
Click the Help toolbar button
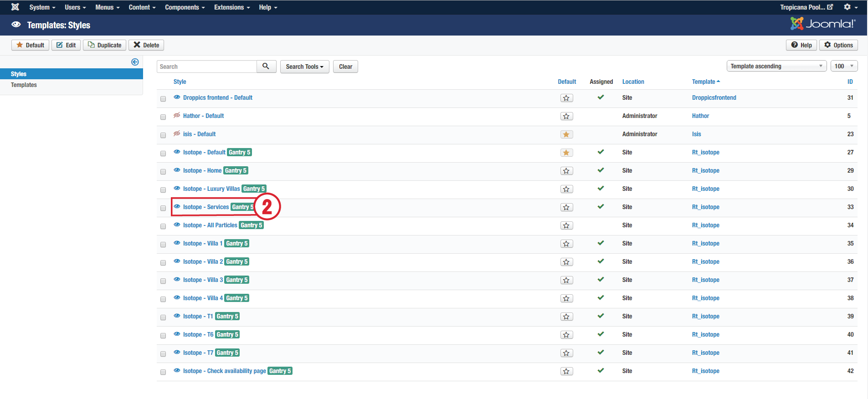click(801, 45)
